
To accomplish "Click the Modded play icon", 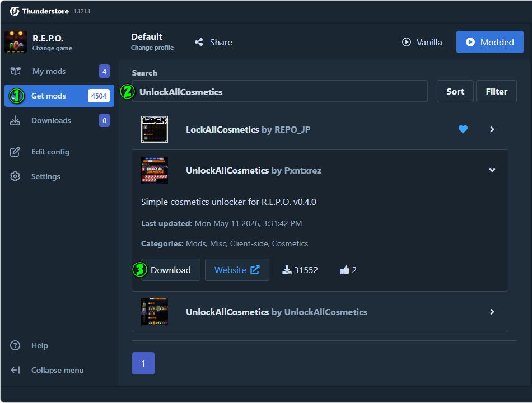I will point(470,42).
